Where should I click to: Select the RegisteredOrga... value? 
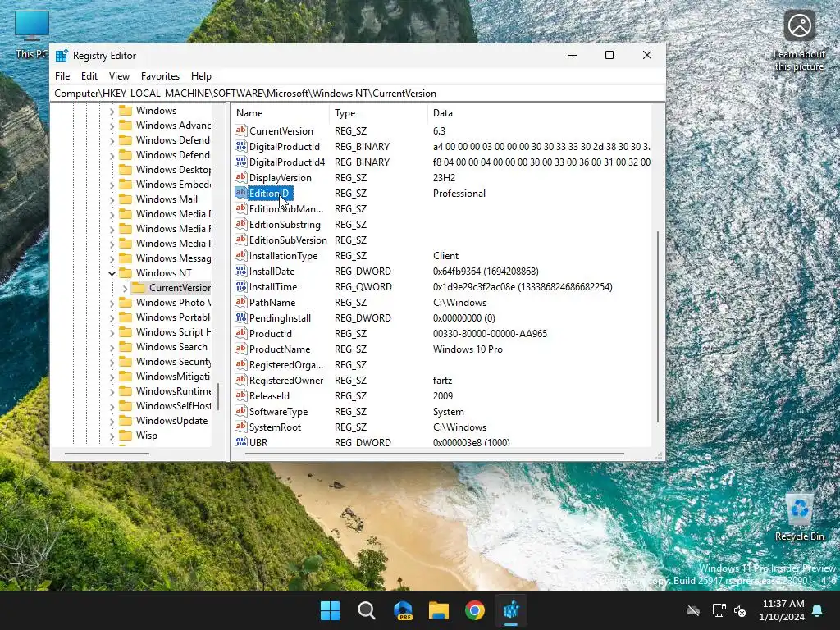pyautogui.click(x=286, y=365)
